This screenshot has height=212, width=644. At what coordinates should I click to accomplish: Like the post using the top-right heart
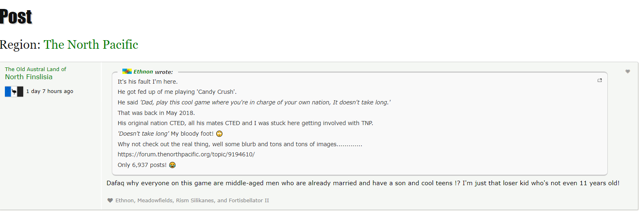click(x=628, y=71)
